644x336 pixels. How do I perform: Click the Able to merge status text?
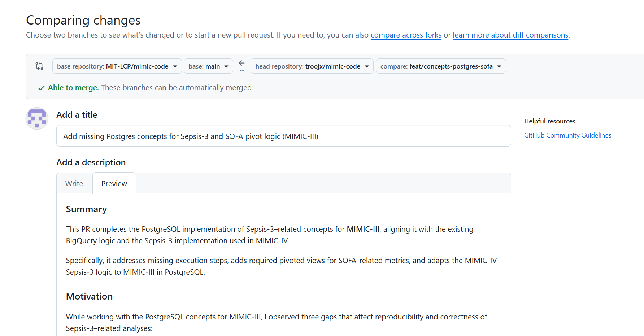[x=73, y=88]
